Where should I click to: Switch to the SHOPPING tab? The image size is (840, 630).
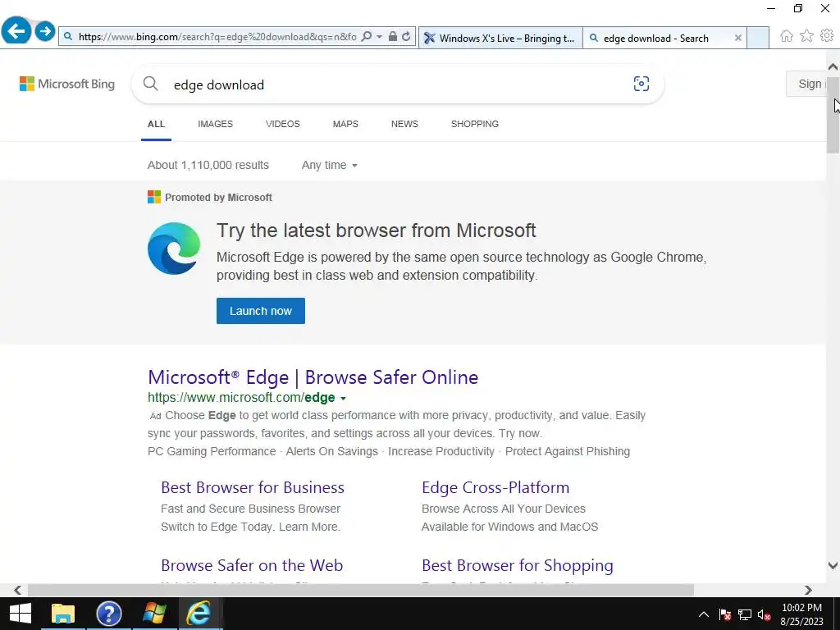[x=475, y=124]
